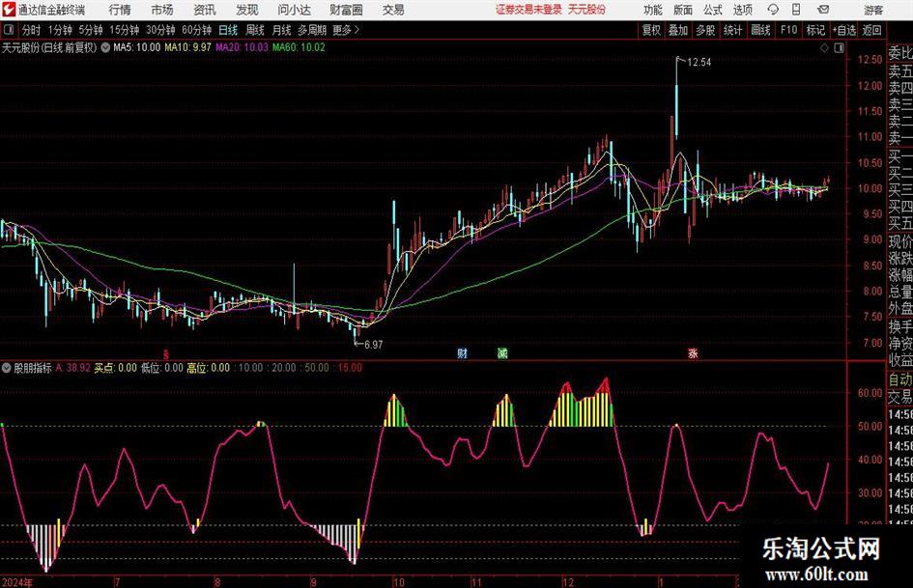The width and height of the screenshot is (913, 588).
Task: Click the 12.54 high price label
Action: coord(699,62)
